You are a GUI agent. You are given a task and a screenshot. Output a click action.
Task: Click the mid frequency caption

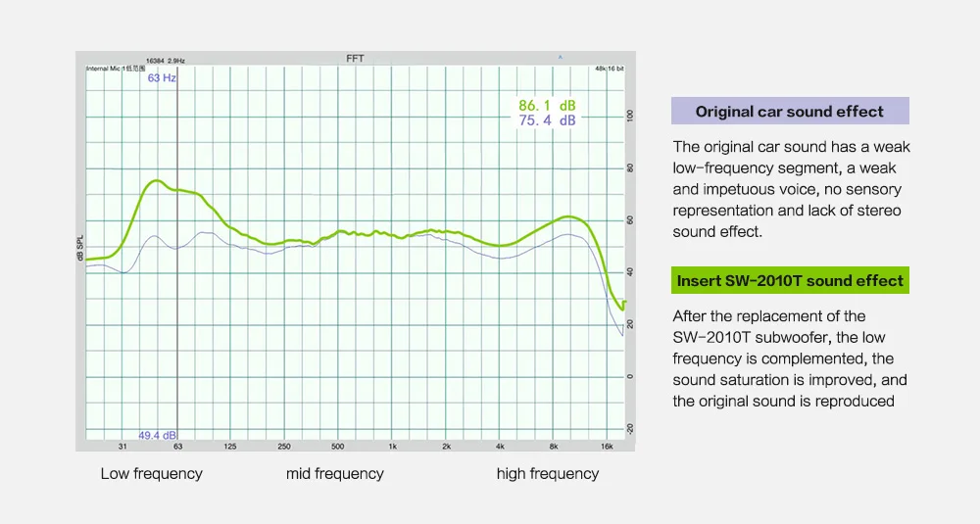[x=335, y=473]
